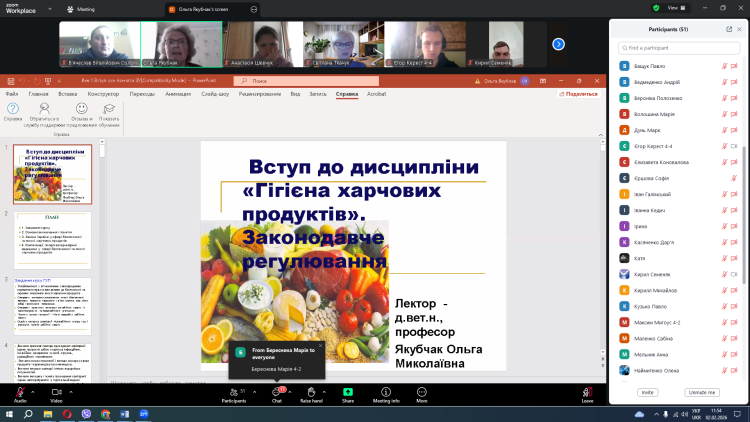This screenshot has height=422, width=750.
Task: Select slide 2 ПЛАН thumbnail
Action: 53,240
